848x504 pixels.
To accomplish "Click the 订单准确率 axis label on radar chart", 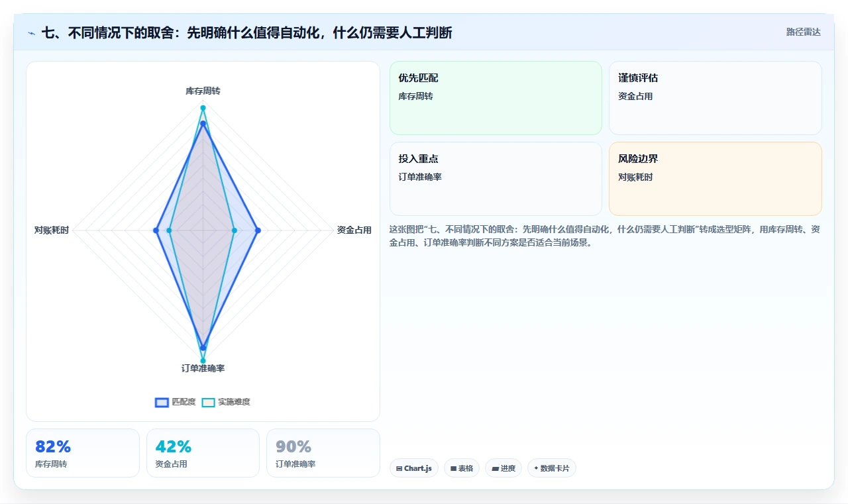I will (203, 368).
